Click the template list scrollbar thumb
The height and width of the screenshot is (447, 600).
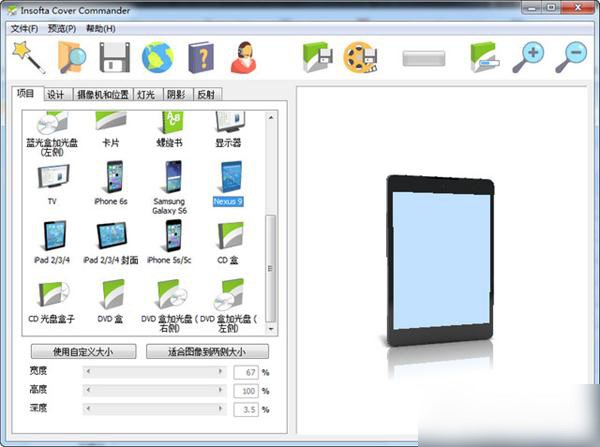click(271, 269)
